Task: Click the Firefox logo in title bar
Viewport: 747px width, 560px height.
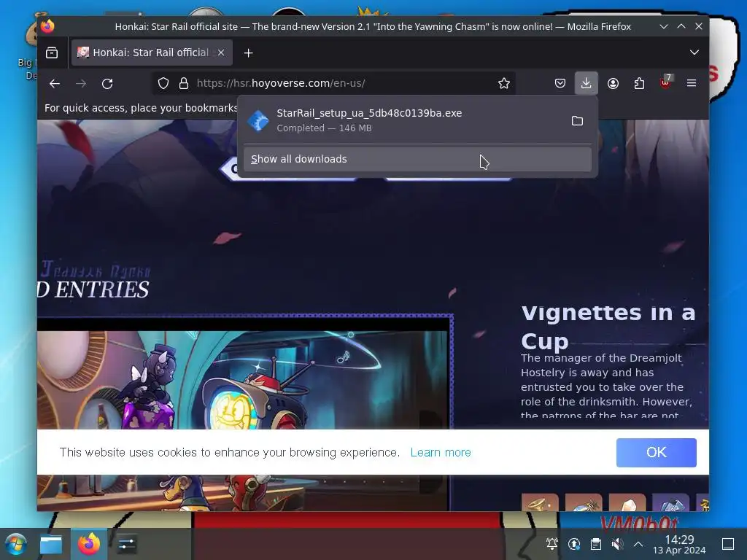Action: click(x=47, y=26)
